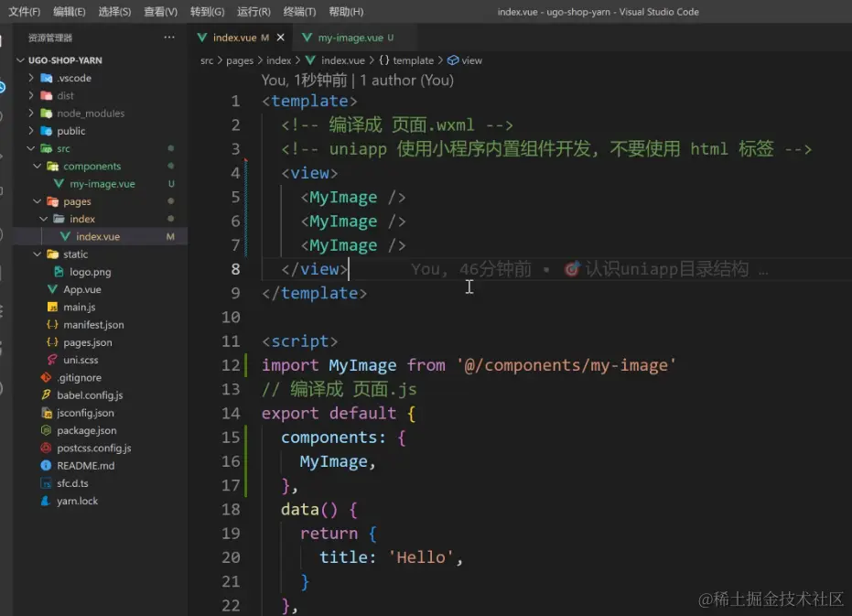The image size is (852, 616).
Task: Open the 转到(G) menu
Action: coord(207,11)
